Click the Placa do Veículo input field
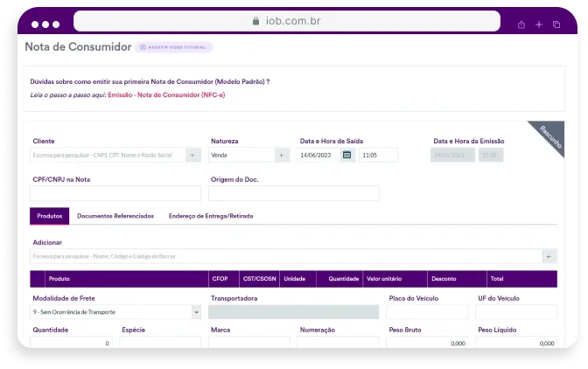 pos(426,312)
